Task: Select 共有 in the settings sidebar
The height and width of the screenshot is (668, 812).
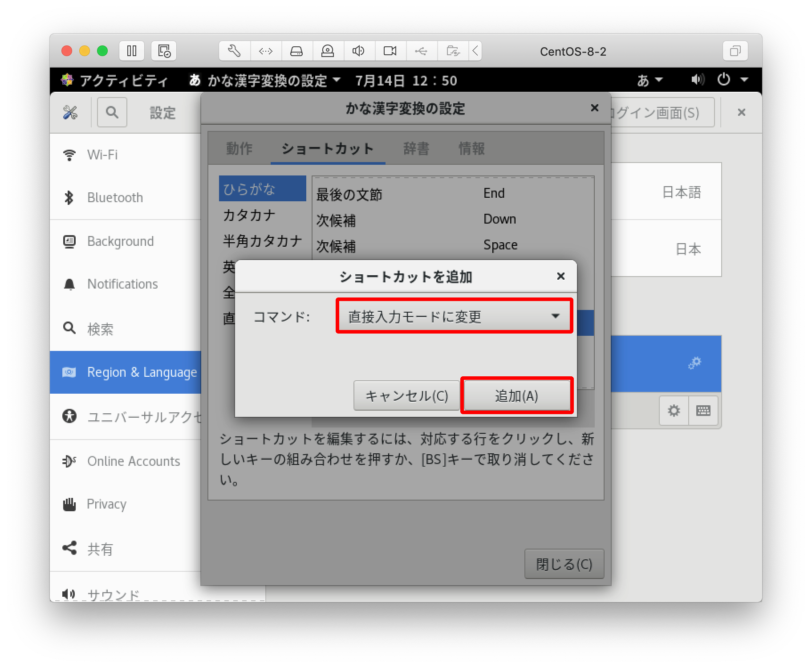Action: 126,549
